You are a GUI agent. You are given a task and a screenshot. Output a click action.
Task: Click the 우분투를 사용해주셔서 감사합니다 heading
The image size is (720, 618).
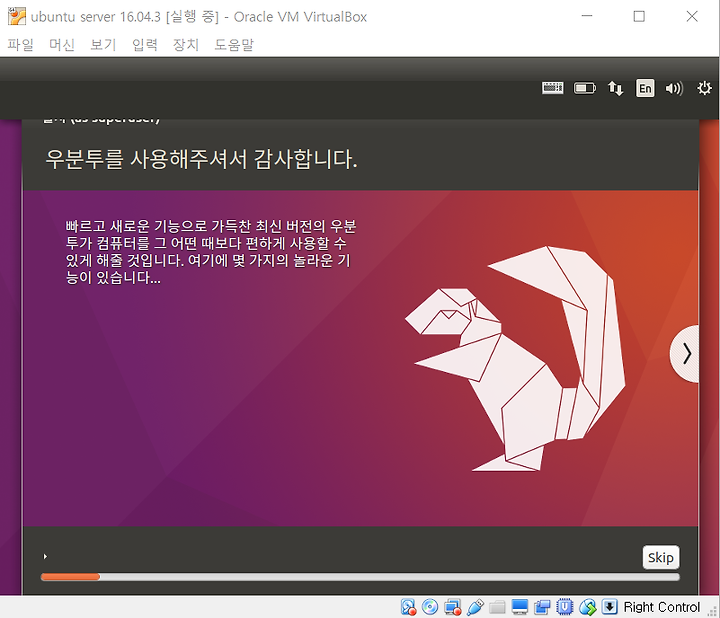[x=202, y=159]
